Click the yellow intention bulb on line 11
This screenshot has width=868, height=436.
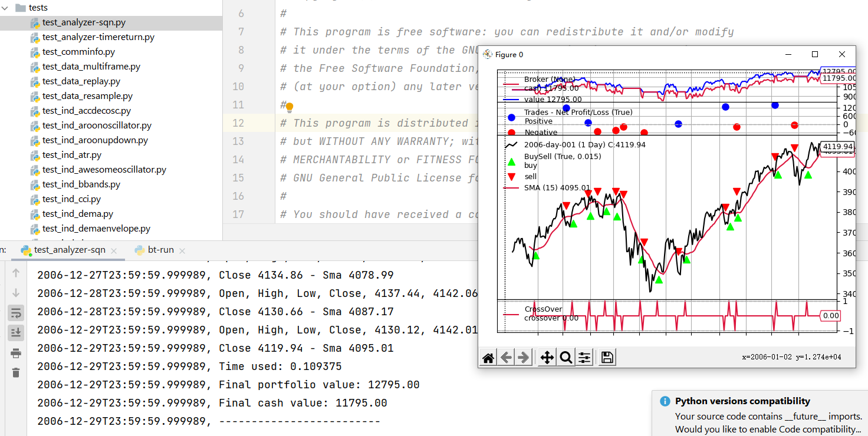[x=290, y=107]
